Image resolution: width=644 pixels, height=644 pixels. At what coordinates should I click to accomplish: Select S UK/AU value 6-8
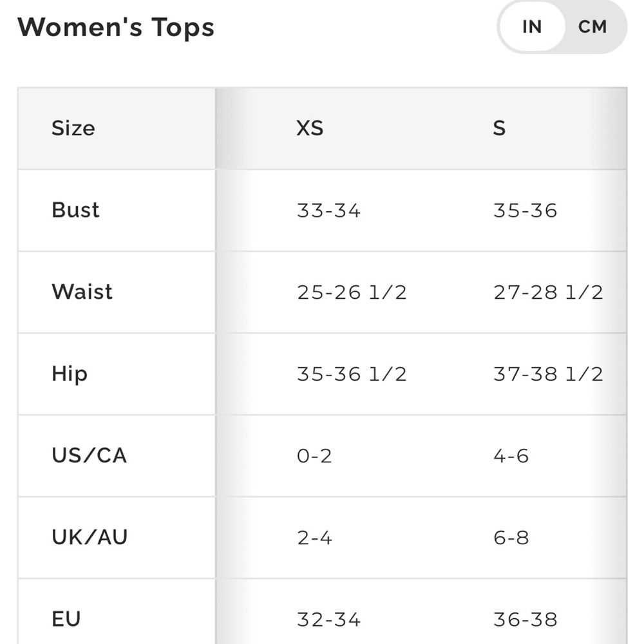(511, 538)
